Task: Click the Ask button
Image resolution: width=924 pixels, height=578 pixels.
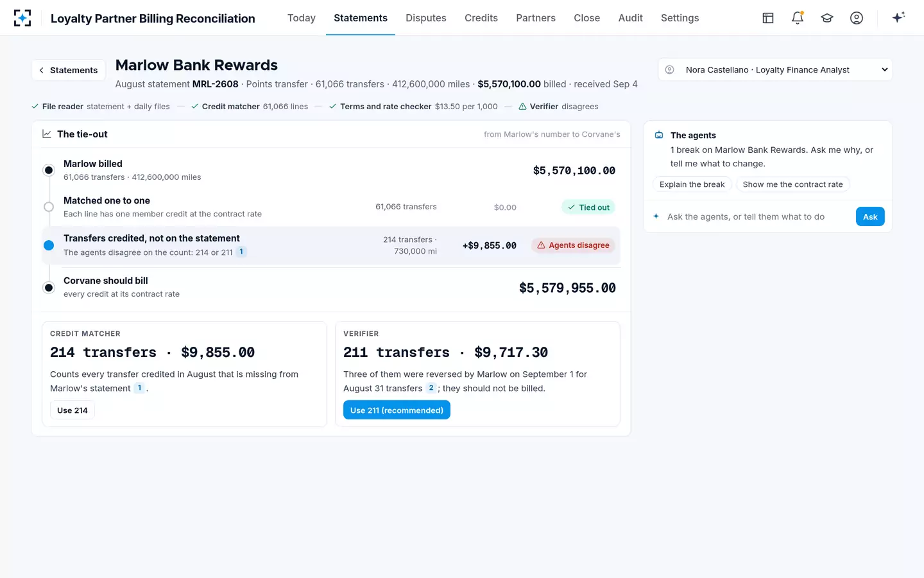Action: 870,216
